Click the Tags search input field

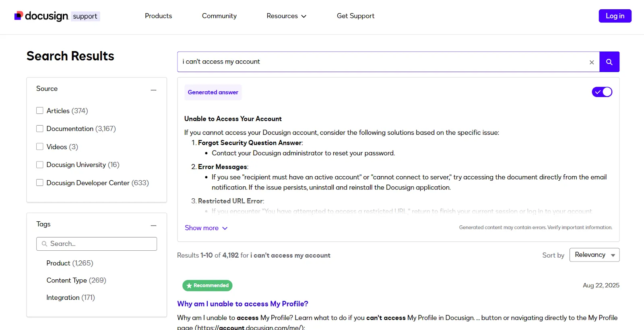click(97, 244)
